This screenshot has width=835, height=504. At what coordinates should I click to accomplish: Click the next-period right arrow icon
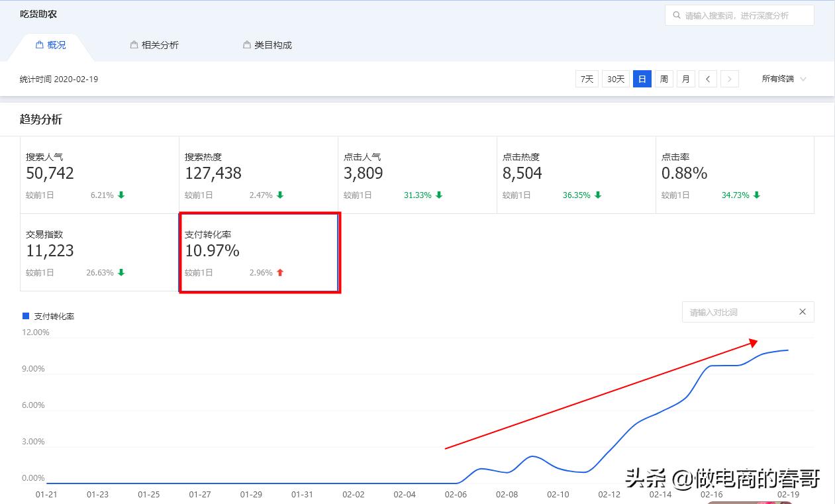click(x=729, y=78)
